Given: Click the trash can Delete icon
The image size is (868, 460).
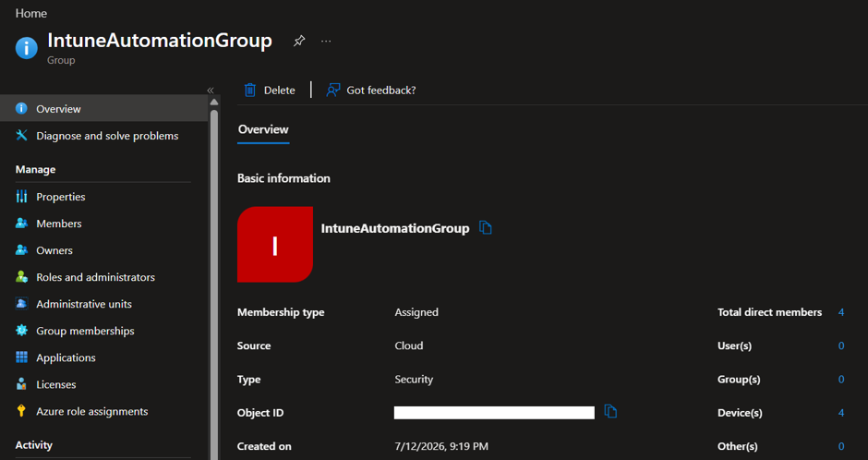Looking at the screenshot, I should pyautogui.click(x=250, y=91).
